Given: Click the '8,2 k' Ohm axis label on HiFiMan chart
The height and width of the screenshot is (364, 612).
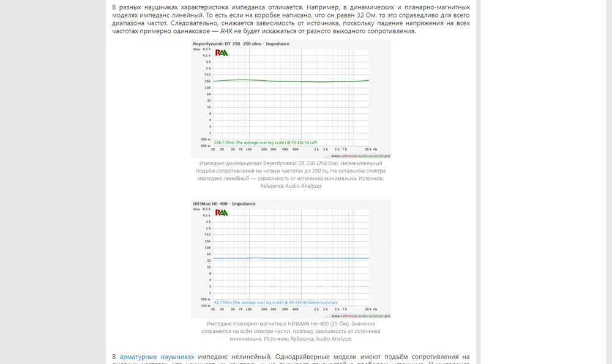Looking at the screenshot, I should click(x=206, y=209).
